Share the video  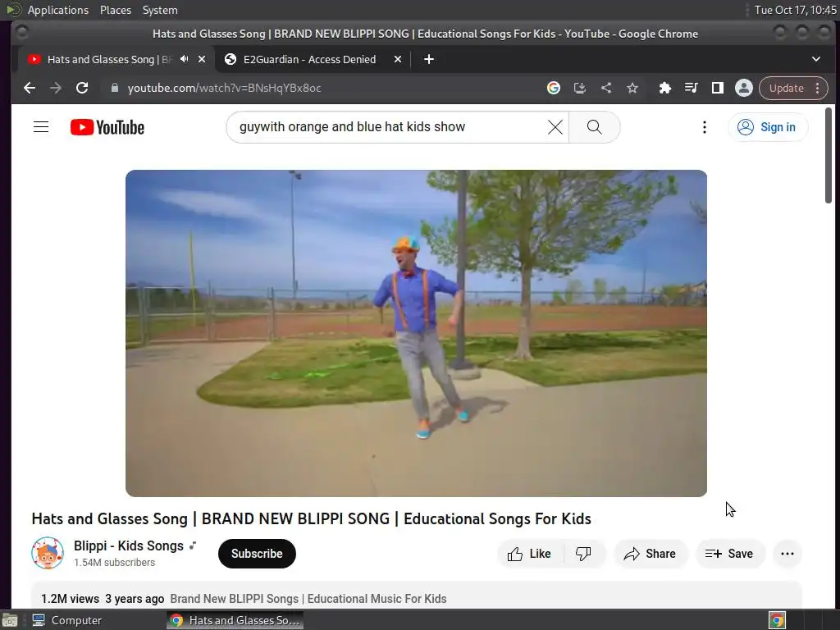coord(650,554)
